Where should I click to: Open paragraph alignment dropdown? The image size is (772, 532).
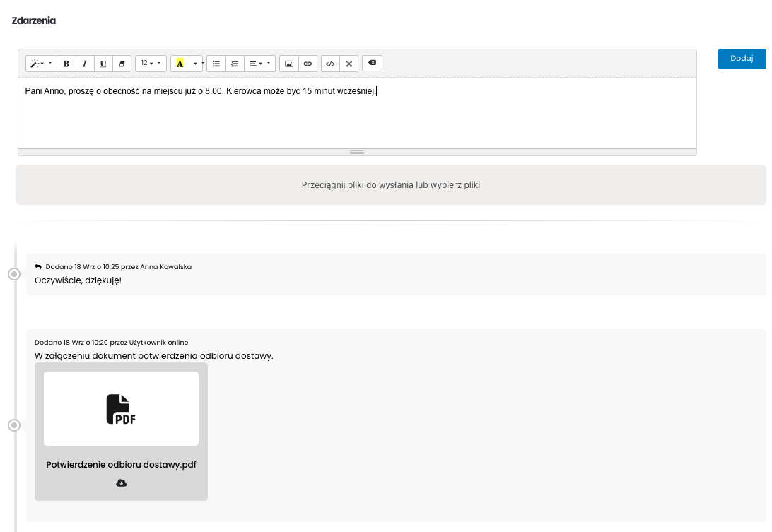[259, 64]
